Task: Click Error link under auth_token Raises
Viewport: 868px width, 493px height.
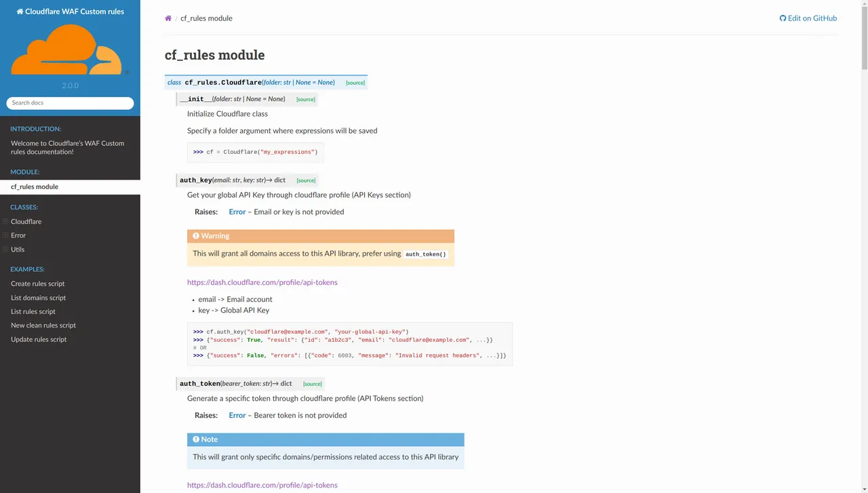Action: tap(237, 416)
